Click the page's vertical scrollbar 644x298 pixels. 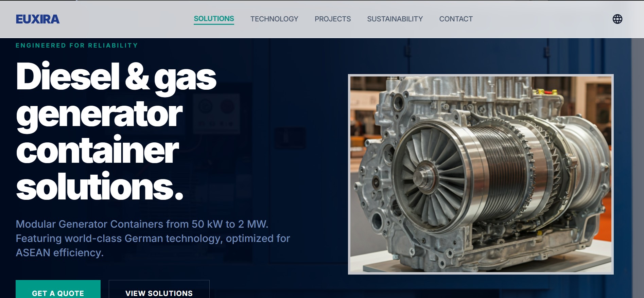pos(637,170)
